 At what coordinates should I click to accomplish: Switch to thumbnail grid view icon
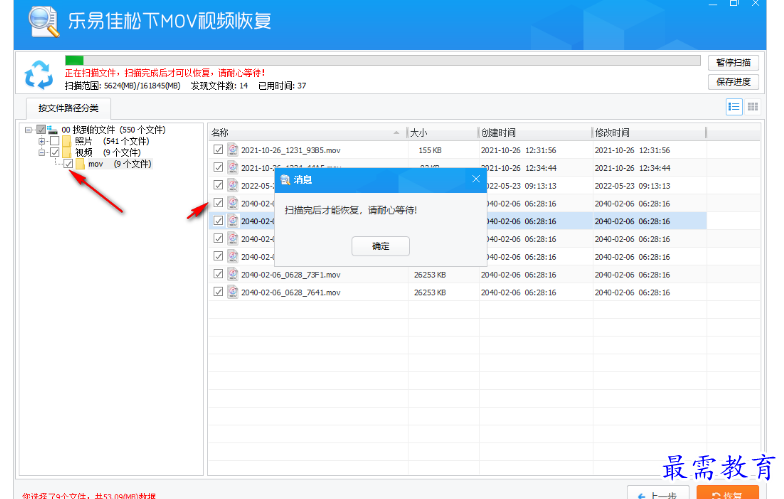[x=753, y=107]
